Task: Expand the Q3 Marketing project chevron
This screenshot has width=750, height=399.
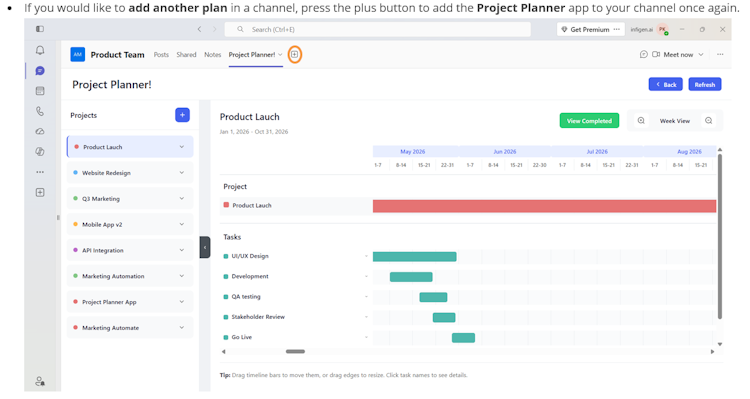Action: coord(182,199)
